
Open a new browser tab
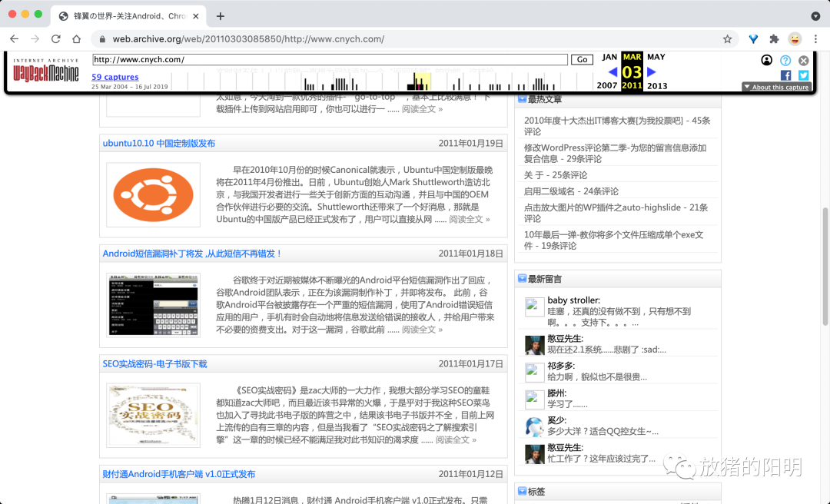221,16
